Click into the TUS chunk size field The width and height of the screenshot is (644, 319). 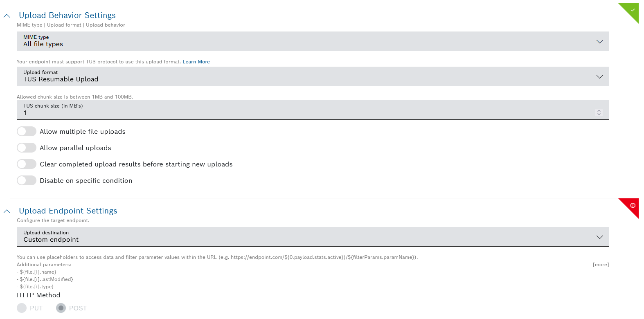pos(286,112)
